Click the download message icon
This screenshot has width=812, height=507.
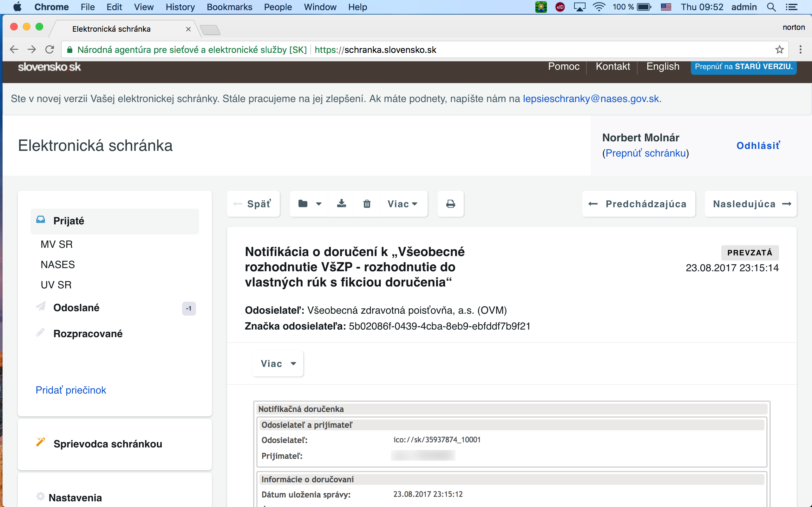(x=341, y=203)
